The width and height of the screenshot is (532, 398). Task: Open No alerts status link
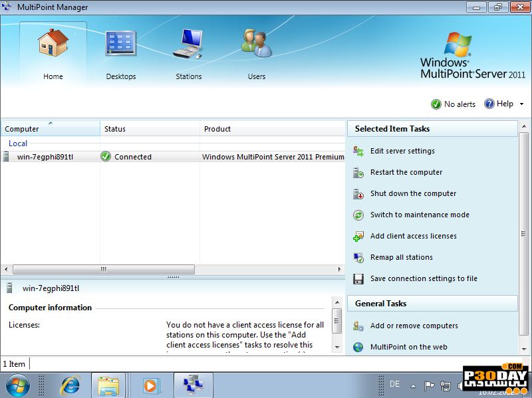460,104
